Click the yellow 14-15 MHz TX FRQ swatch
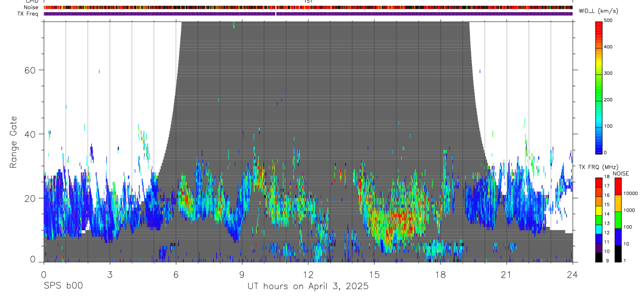The image size is (644, 297). pos(599,210)
